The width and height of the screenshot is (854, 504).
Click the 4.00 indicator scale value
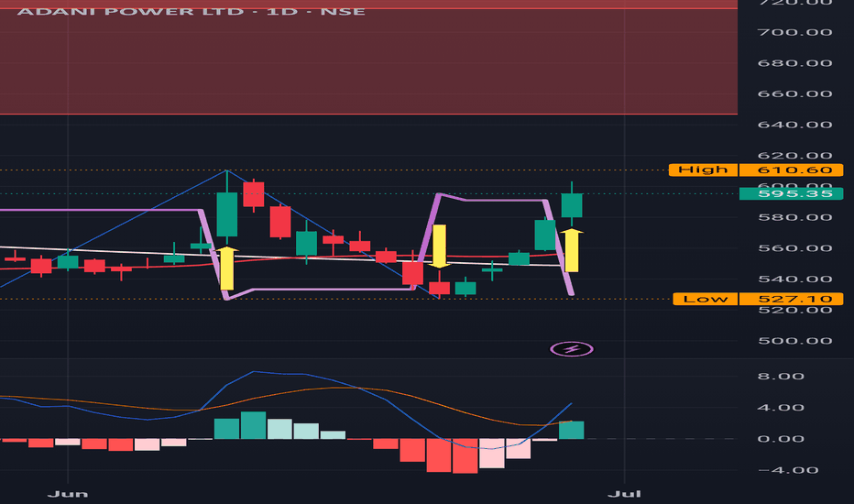click(x=781, y=408)
